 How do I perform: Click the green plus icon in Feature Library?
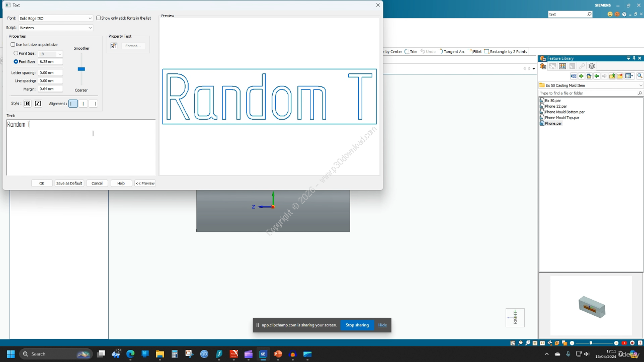581,76
